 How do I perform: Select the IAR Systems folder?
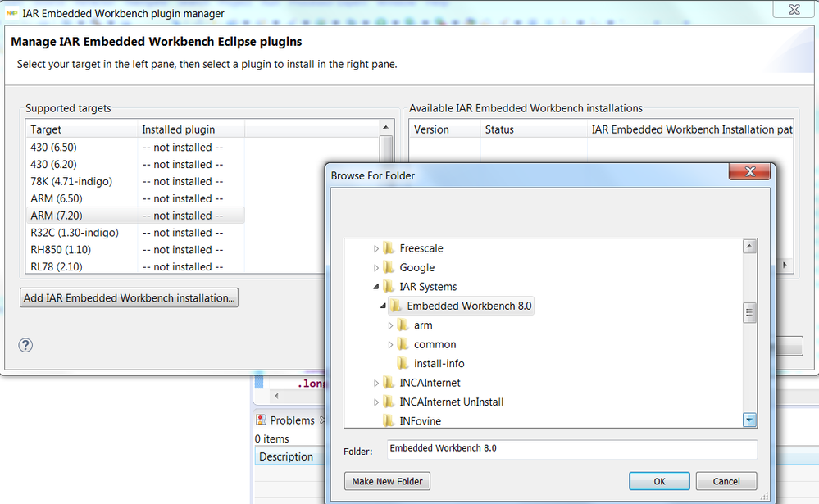[x=428, y=287]
